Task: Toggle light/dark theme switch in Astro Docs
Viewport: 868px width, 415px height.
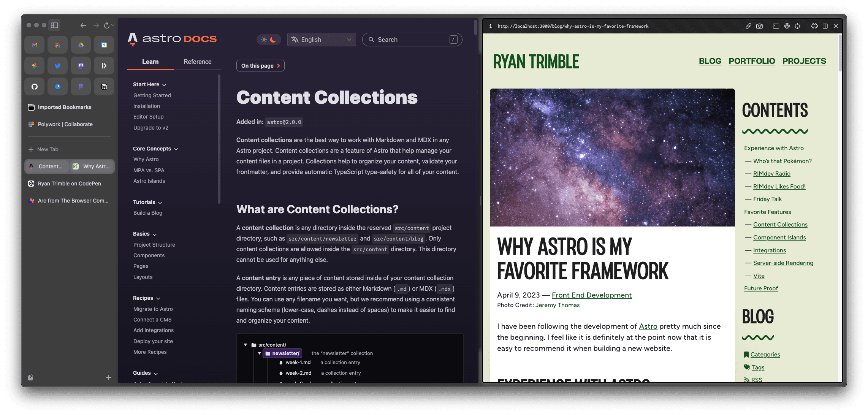Action: click(x=269, y=40)
